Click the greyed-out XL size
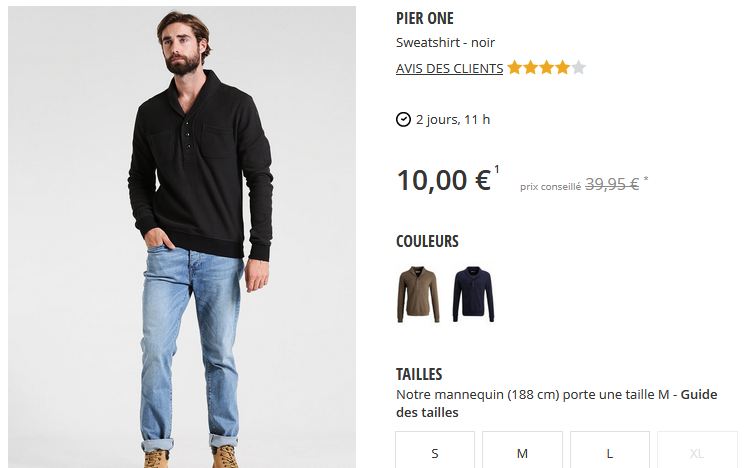Viewport: 748px width, 468px height. point(697,452)
